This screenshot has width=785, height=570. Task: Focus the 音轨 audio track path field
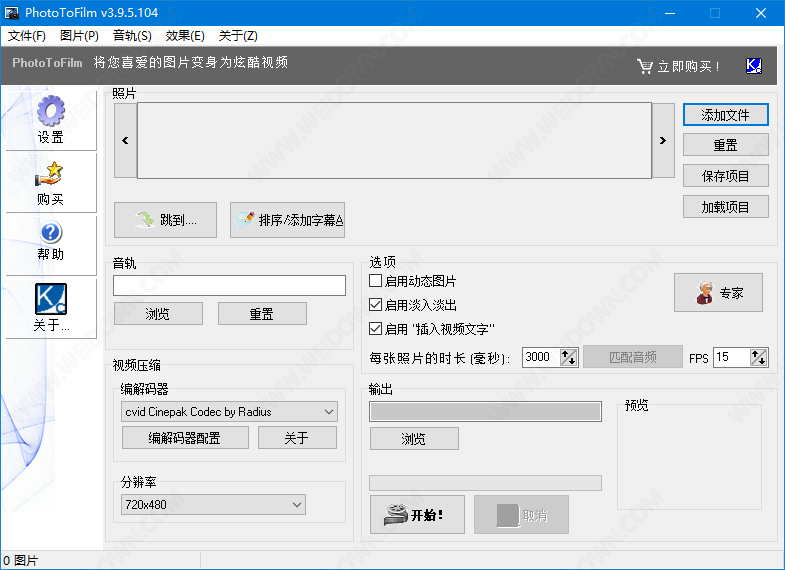[229, 285]
